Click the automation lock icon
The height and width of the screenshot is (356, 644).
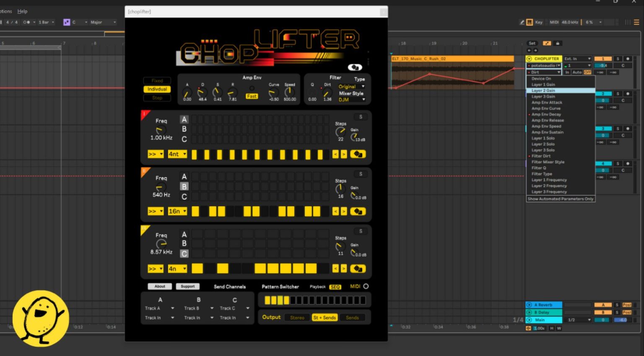point(558,43)
